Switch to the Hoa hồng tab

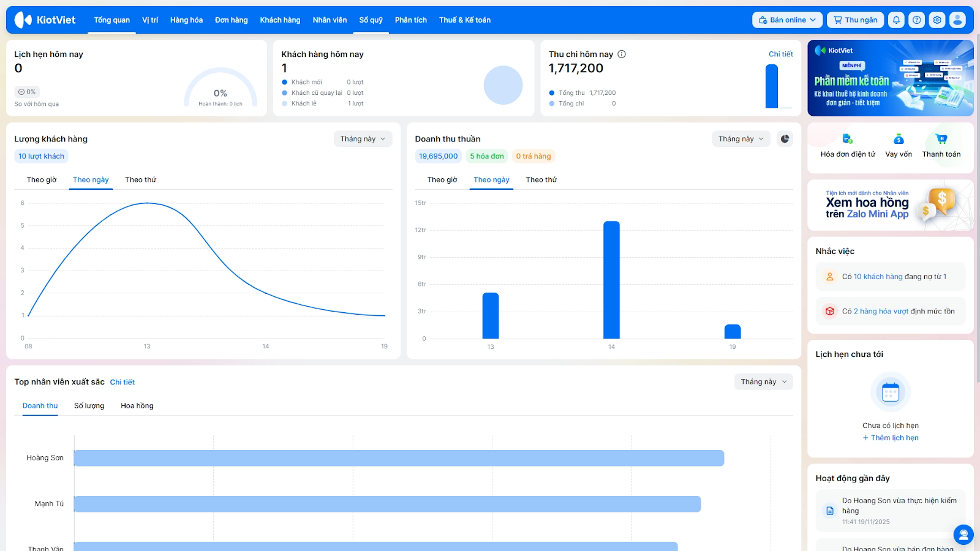(137, 406)
